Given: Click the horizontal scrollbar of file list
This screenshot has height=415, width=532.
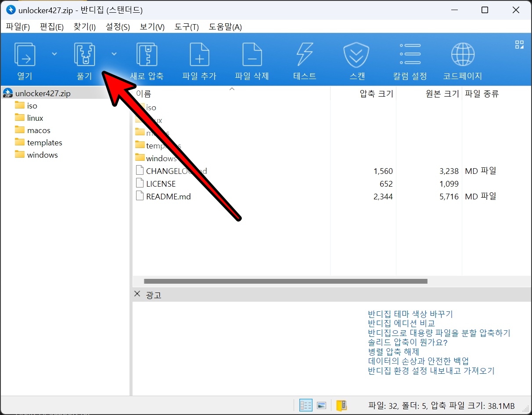Looking at the screenshot, I should point(285,281).
